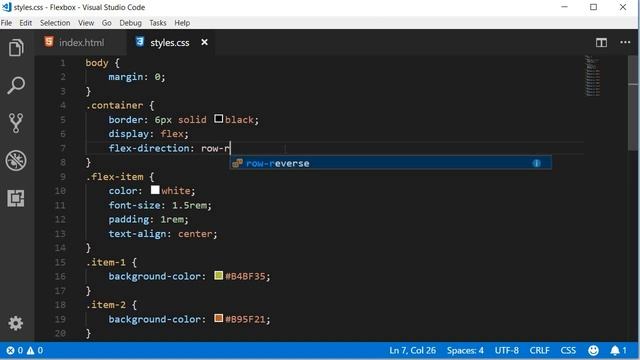Click the warnings triangle icon in status bar
Screen dimensions: 640x360
tap(31, 350)
